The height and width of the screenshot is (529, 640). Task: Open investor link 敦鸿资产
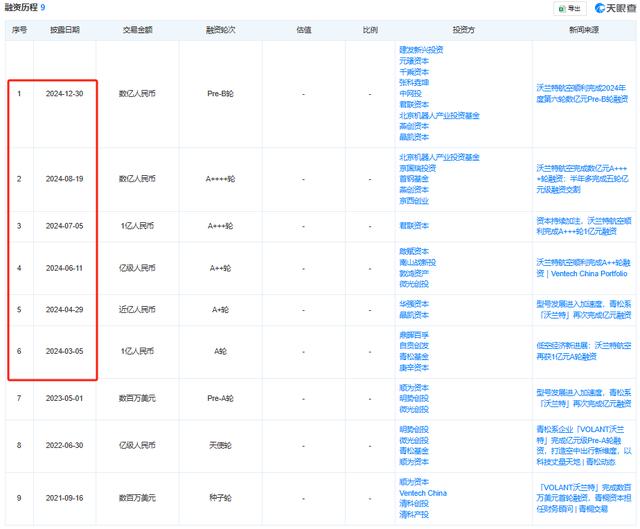414,273
